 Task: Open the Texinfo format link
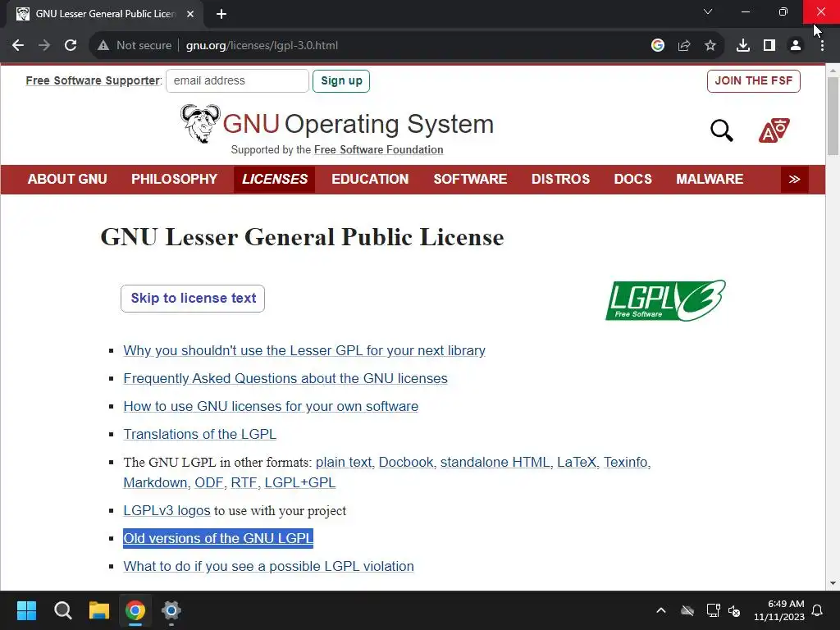click(625, 462)
